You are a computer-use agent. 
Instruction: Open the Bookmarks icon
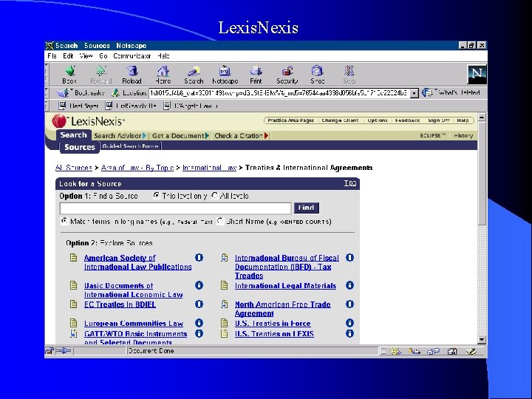(x=63, y=92)
